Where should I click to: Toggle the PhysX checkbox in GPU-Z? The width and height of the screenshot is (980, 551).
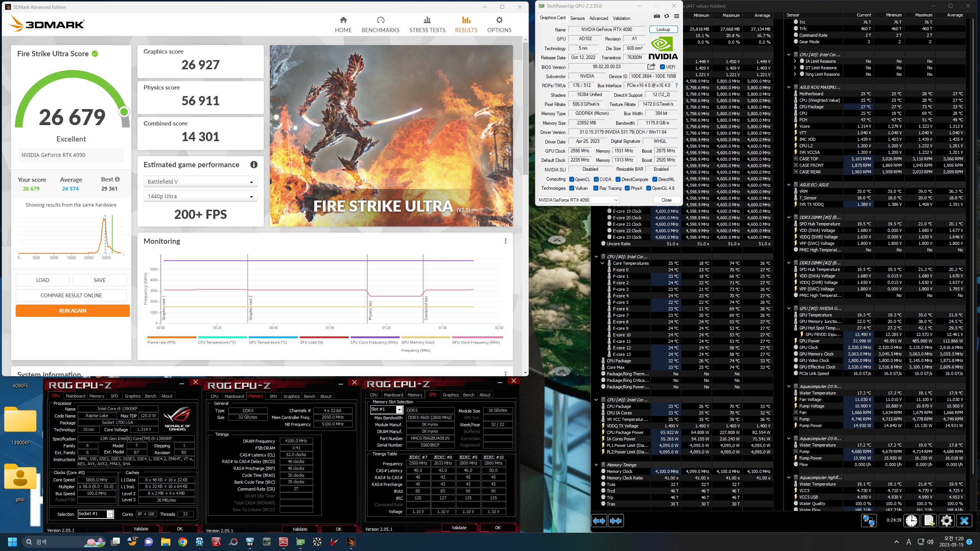(627, 188)
